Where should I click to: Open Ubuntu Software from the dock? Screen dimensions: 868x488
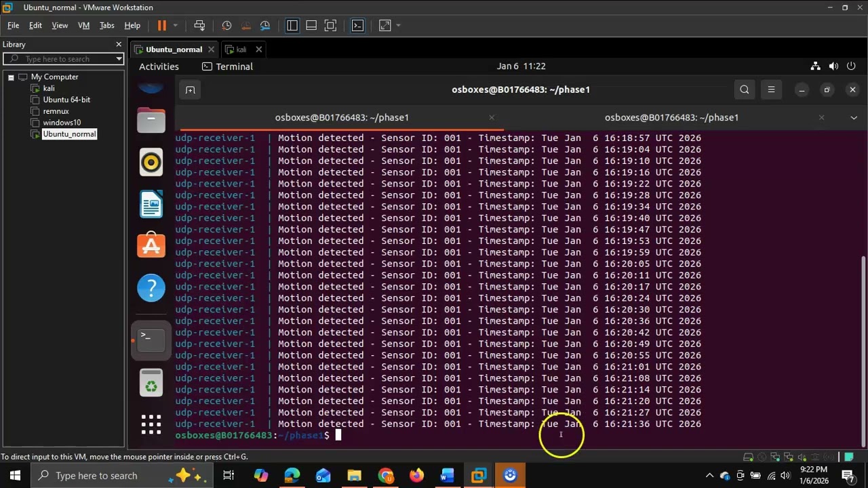(x=151, y=246)
